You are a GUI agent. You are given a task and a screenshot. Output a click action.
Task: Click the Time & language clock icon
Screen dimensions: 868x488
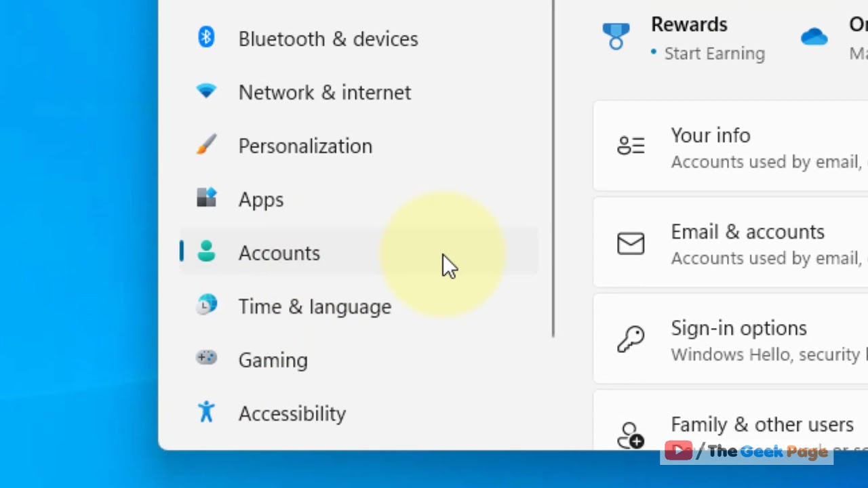(x=207, y=305)
